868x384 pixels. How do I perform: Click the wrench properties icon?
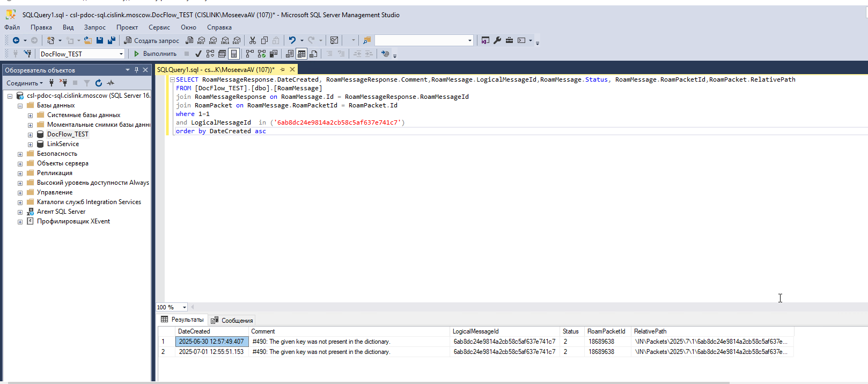[x=497, y=40]
